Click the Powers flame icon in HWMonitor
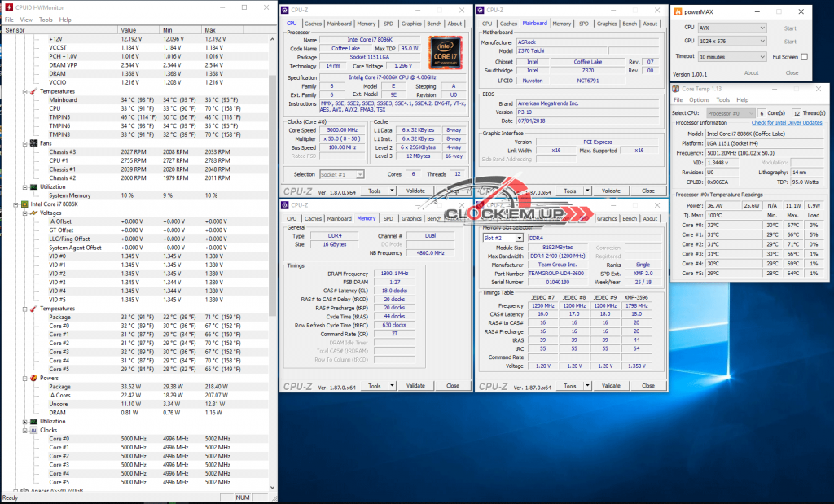This screenshot has height=504, width=834. tap(34, 378)
